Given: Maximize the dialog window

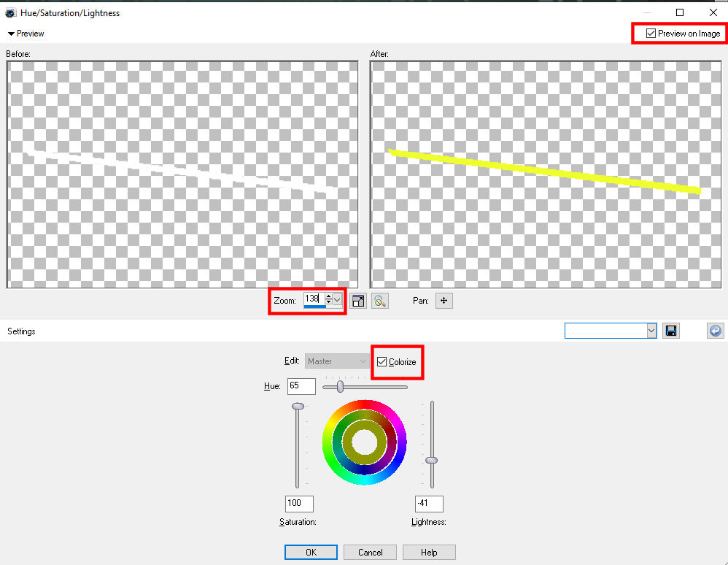Looking at the screenshot, I should pyautogui.click(x=680, y=12).
